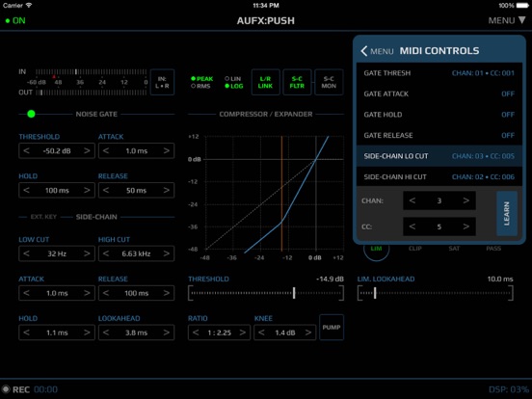
Task: Decrease LOW CUT 32 Hz value
Action: tap(26, 253)
